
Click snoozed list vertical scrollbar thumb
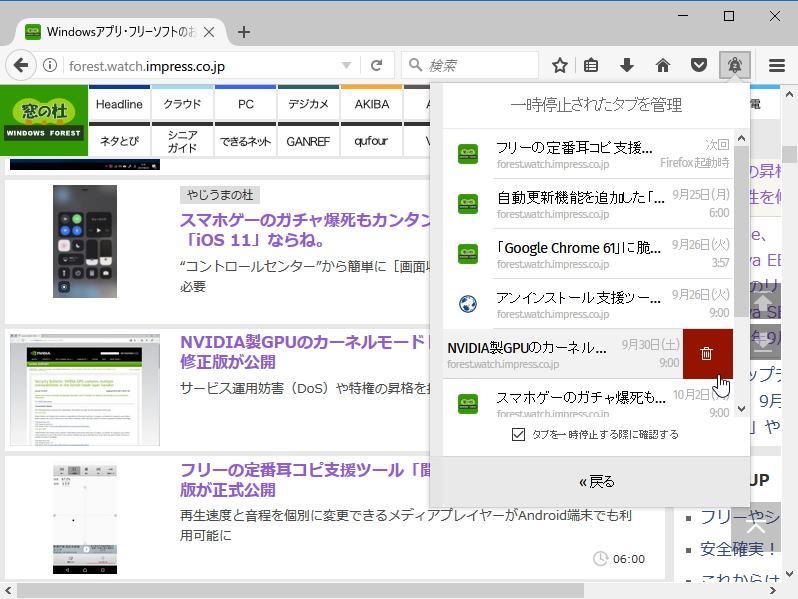click(x=742, y=232)
